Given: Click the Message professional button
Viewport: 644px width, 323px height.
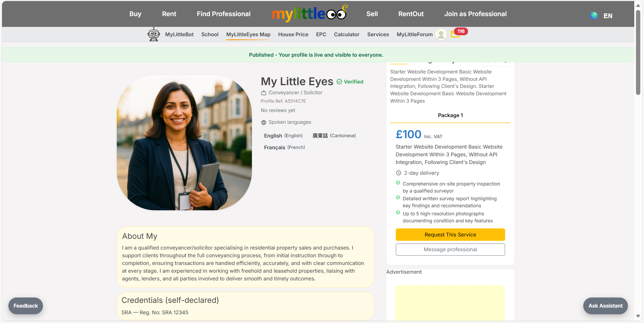Looking at the screenshot, I should 450,249.
